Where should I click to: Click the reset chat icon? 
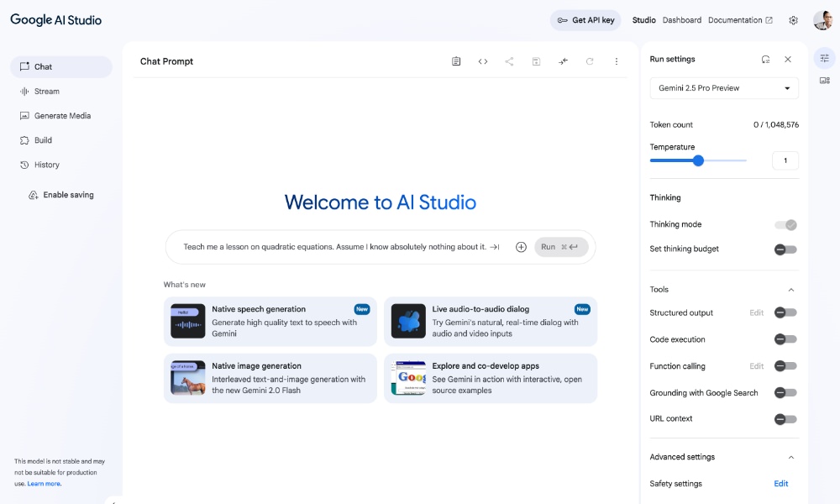591,60
